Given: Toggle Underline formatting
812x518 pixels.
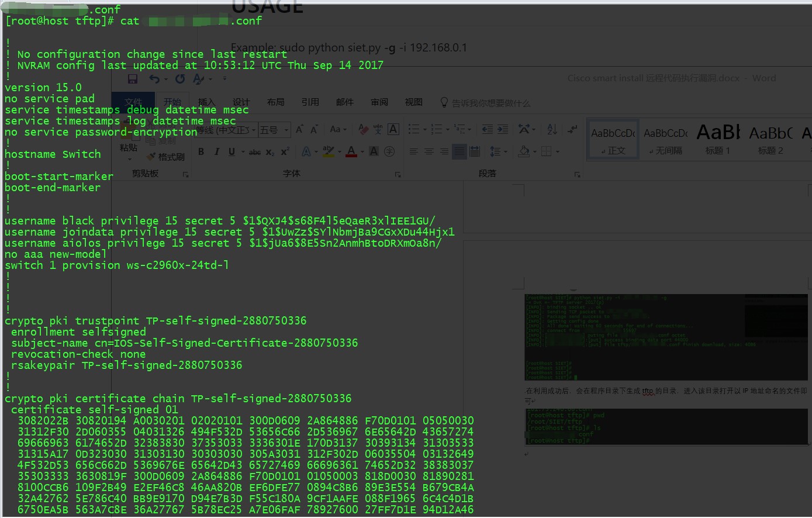Looking at the screenshot, I should pyautogui.click(x=231, y=151).
